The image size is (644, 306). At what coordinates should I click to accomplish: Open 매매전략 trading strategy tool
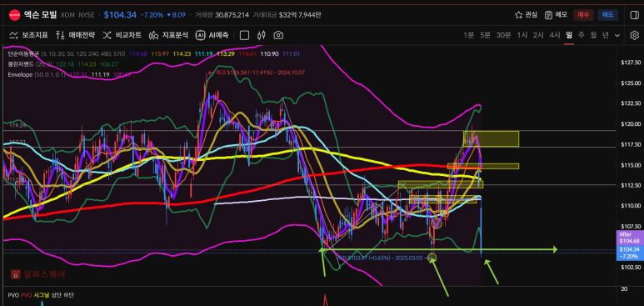75,35
